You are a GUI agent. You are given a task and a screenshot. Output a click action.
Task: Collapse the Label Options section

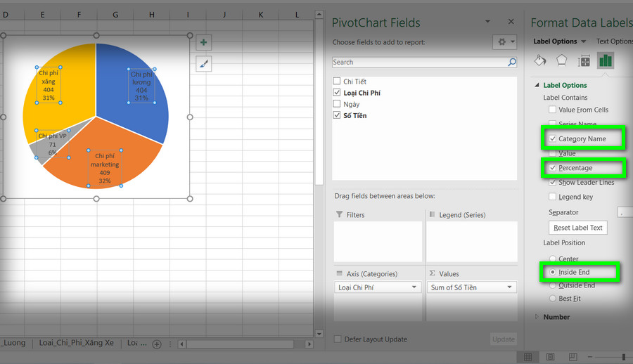click(x=537, y=85)
